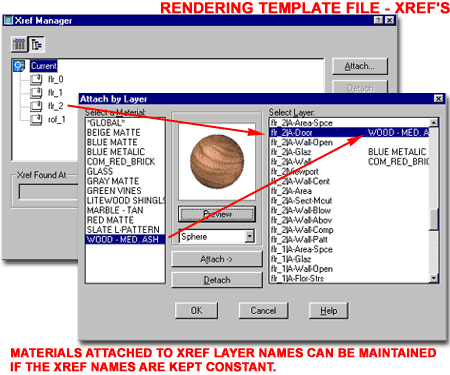This screenshot has height=375, width=450.
Task: Select flr_0 in the Xref tree
Action: click(x=55, y=79)
